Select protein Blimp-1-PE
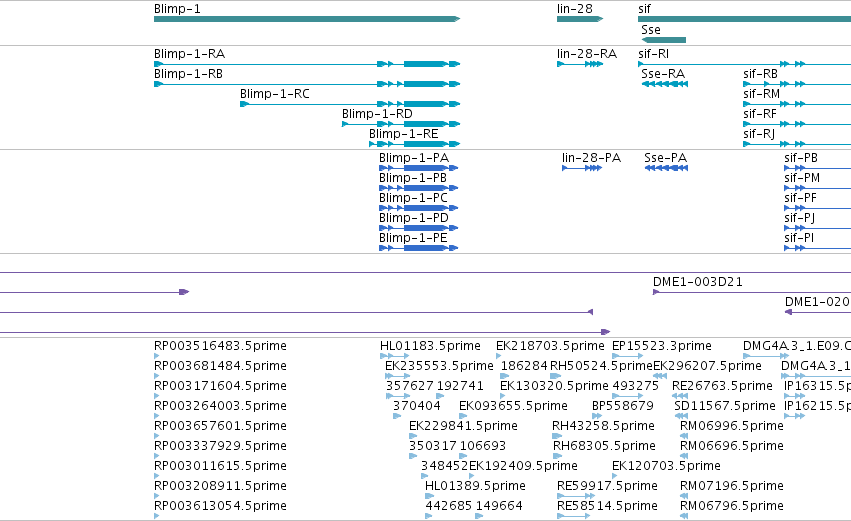851x521 pixels. click(418, 248)
